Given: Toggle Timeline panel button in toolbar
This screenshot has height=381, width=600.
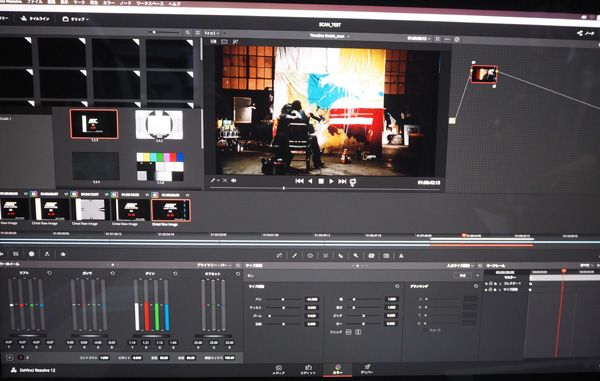Looking at the screenshot, I should [35, 18].
